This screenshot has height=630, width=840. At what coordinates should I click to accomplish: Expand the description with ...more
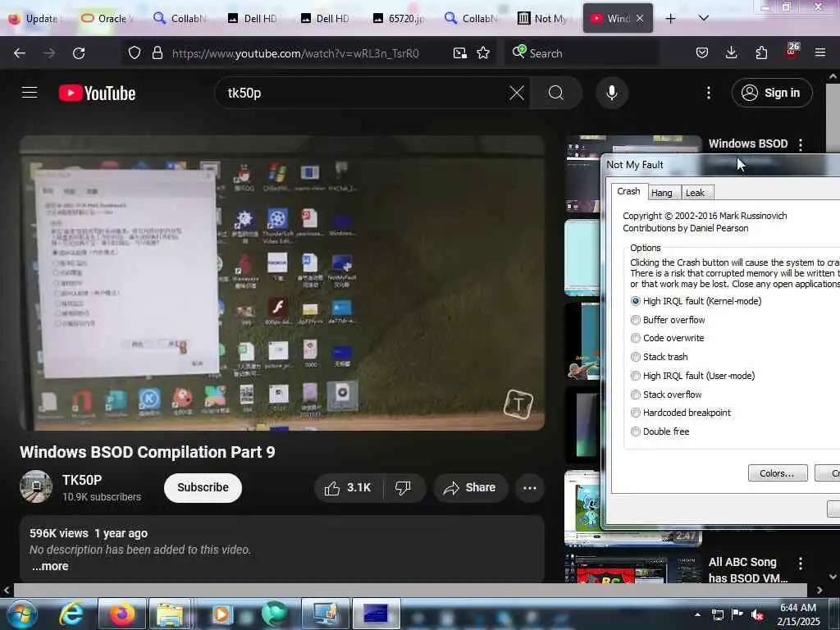coord(50,566)
